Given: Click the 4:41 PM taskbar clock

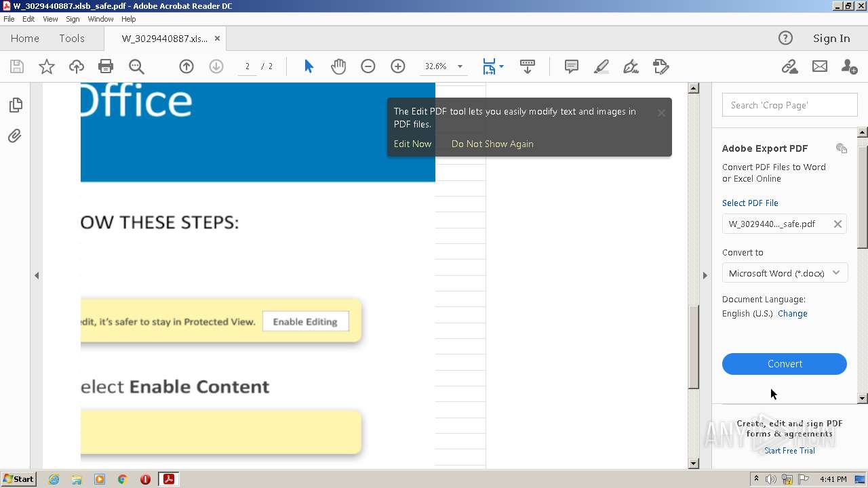Looking at the screenshot, I should point(833,479).
